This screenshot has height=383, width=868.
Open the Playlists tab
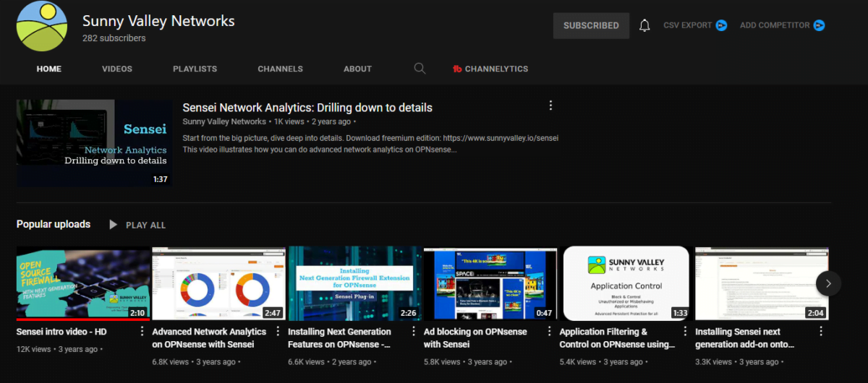195,69
